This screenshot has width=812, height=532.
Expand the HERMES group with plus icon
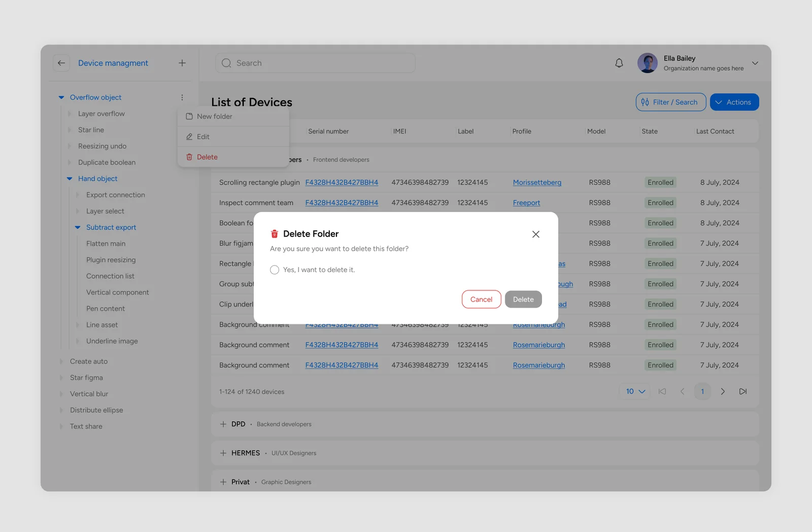(223, 453)
